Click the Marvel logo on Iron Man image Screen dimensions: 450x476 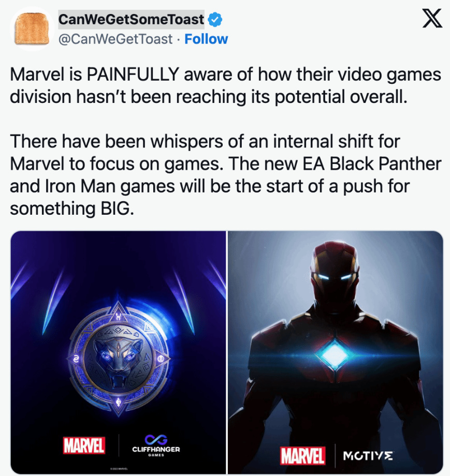click(x=302, y=456)
